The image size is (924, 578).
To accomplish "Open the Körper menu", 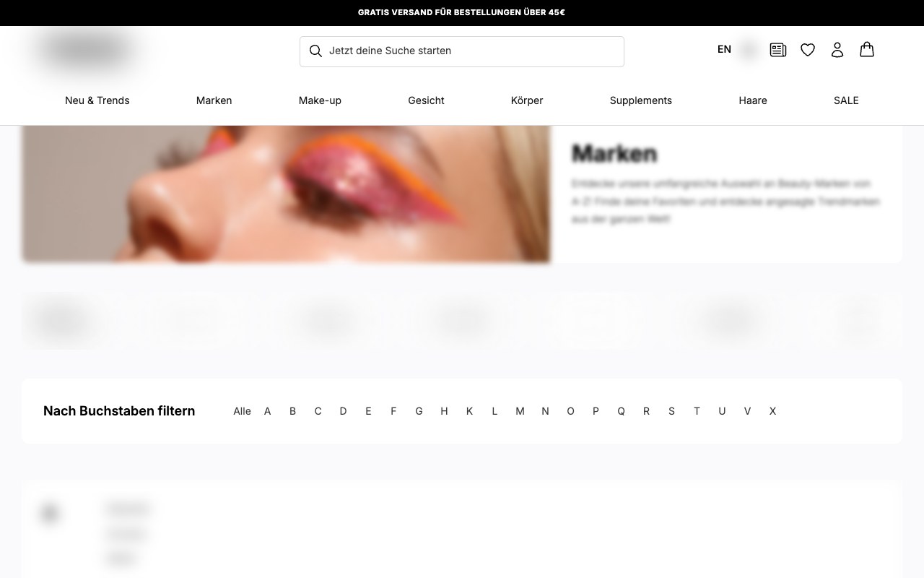I will [x=527, y=100].
